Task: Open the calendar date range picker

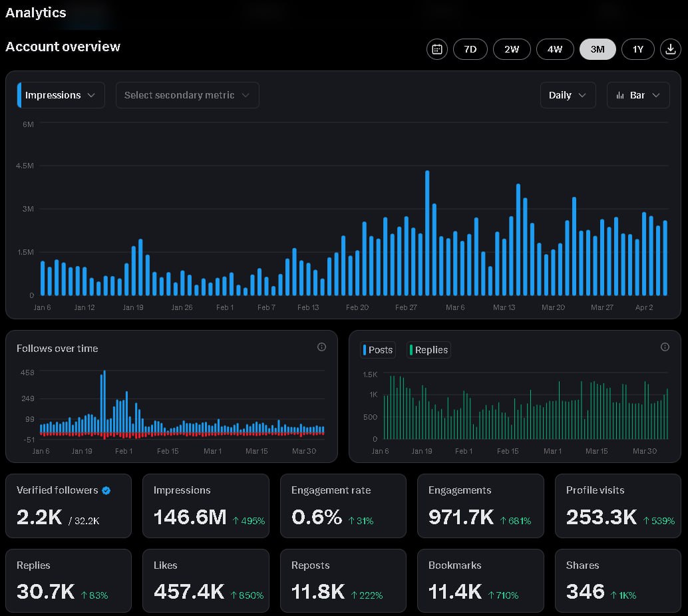Action: tap(436, 49)
